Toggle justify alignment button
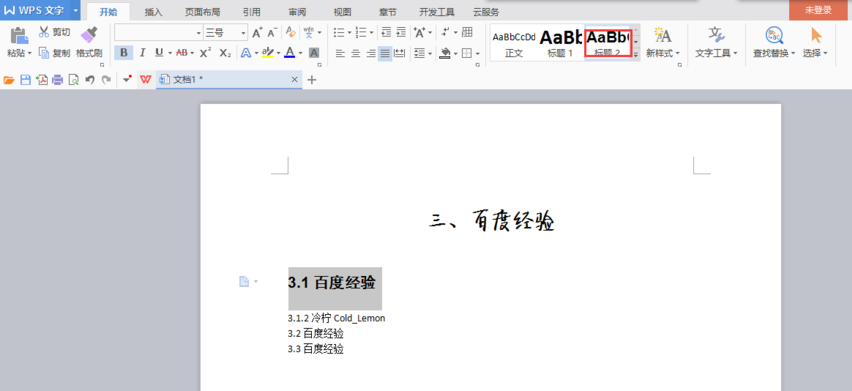The image size is (852, 391). 385,53
